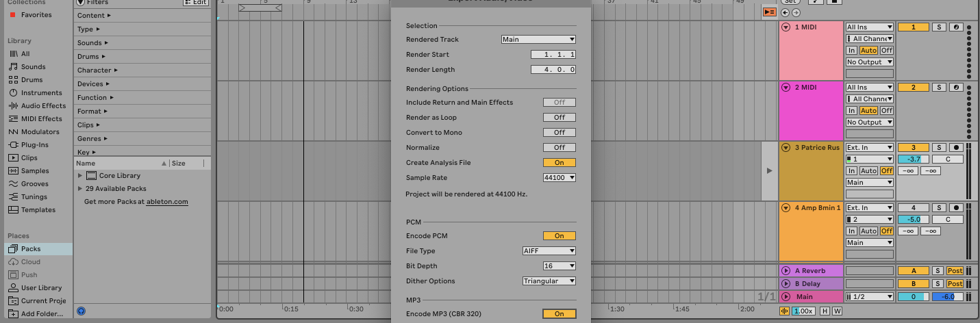The height and width of the screenshot is (323, 980).
Task: Arm the 3 Patrice Rus track
Action: (x=956, y=148)
